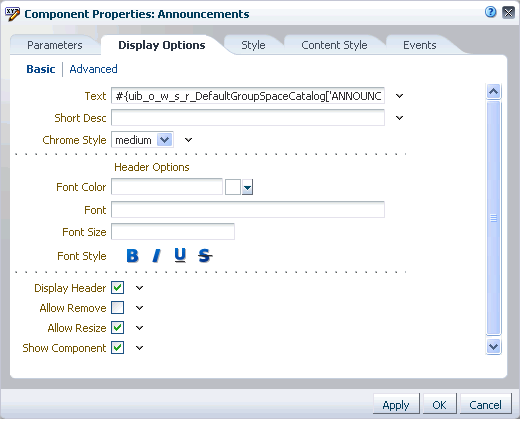Viewport: 520px width, 430px height.
Task: Click the Apply button
Action: point(396,405)
